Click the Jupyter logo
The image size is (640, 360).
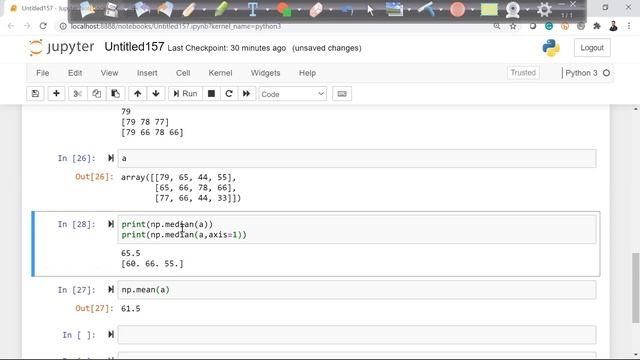pos(62,47)
